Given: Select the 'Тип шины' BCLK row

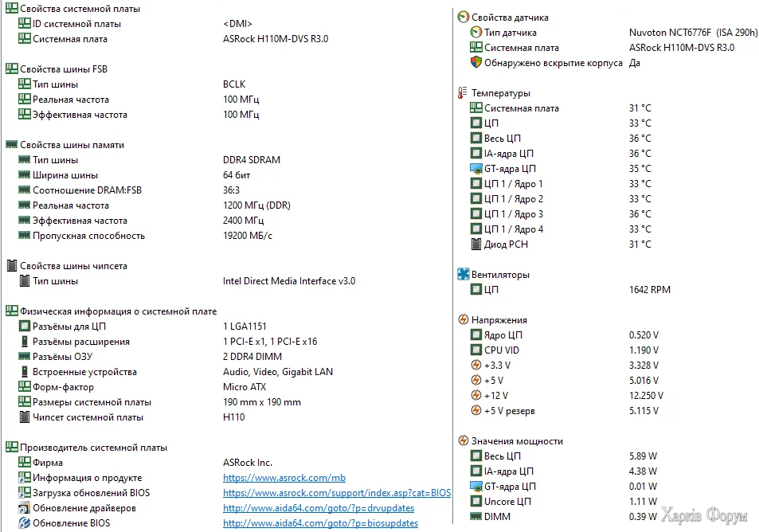Looking at the screenshot, I should coord(132,84).
